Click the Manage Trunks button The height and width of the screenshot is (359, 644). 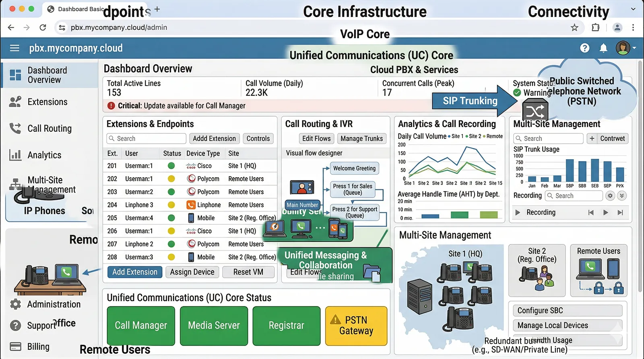pos(361,139)
